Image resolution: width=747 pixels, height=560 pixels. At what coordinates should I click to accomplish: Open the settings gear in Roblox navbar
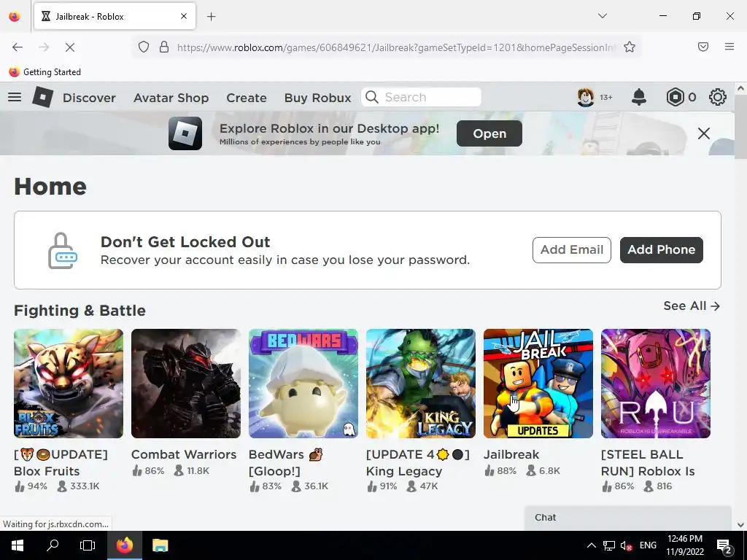click(x=718, y=97)
